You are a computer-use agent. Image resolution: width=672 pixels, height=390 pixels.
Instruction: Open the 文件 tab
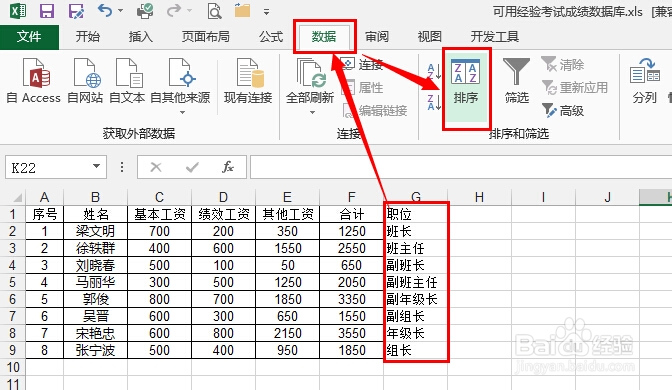pyautogui.click(x=29, y=37)
